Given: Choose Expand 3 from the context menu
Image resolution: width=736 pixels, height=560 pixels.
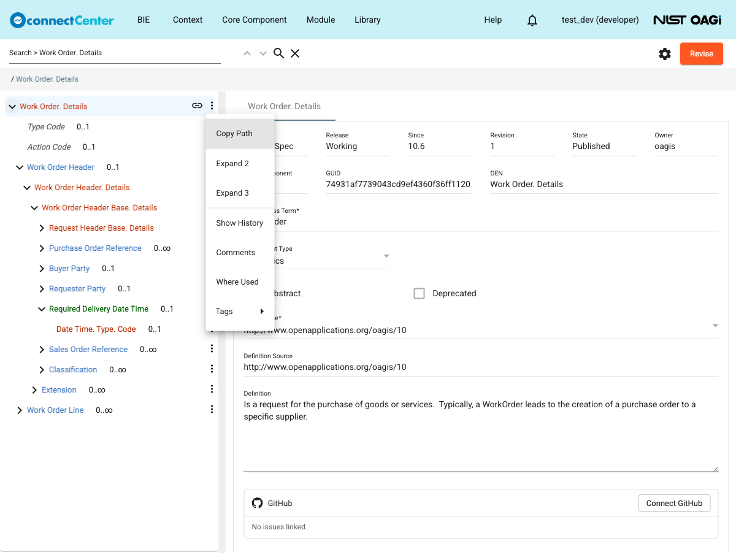Looking at the screenshot, I should point(240,193).
